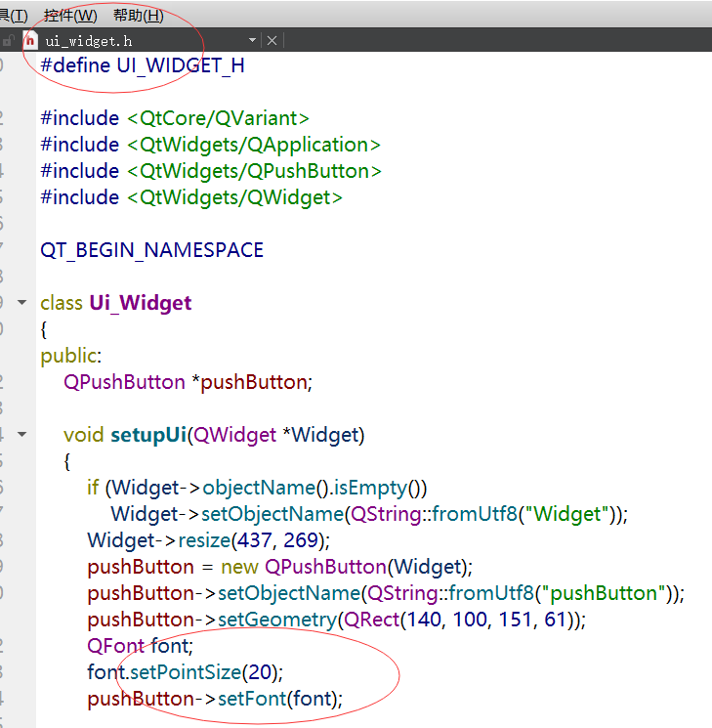Click the setObjectName "pushButton" call
Image resolution: width=712 pixels, height=728 pixels.
click(386, 594)
